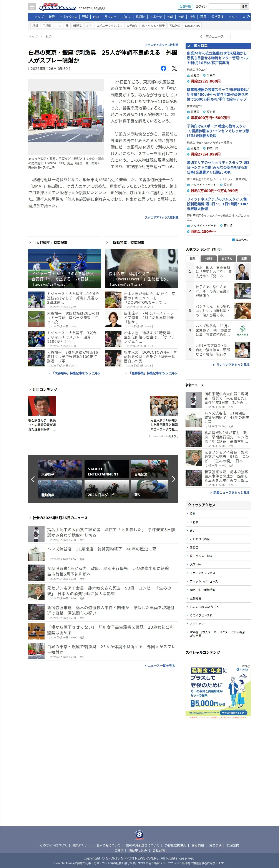Open ranking item 1 about 小沢一郎氏
Viewport: 279px width, 868px height.
[218, 272]
